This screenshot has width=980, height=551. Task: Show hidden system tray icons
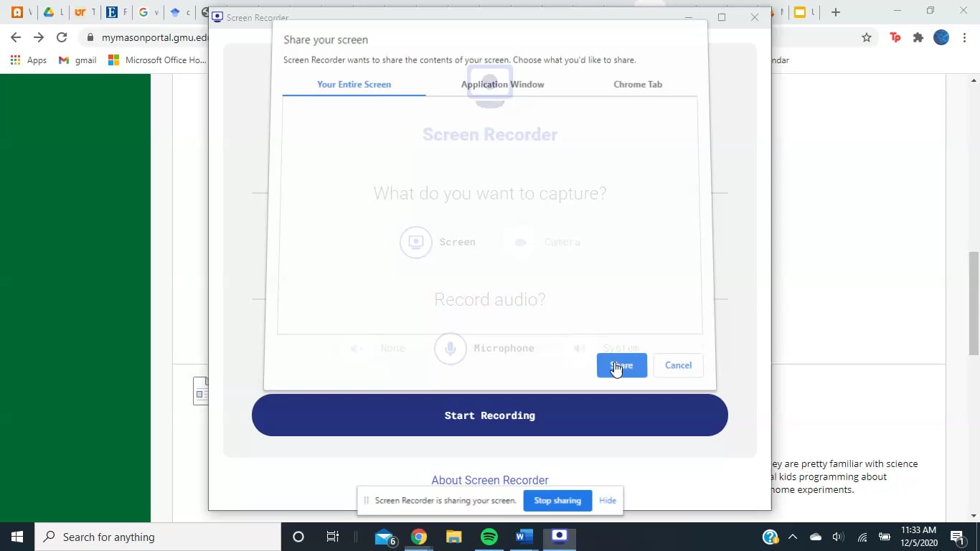[x=793, y=537]
